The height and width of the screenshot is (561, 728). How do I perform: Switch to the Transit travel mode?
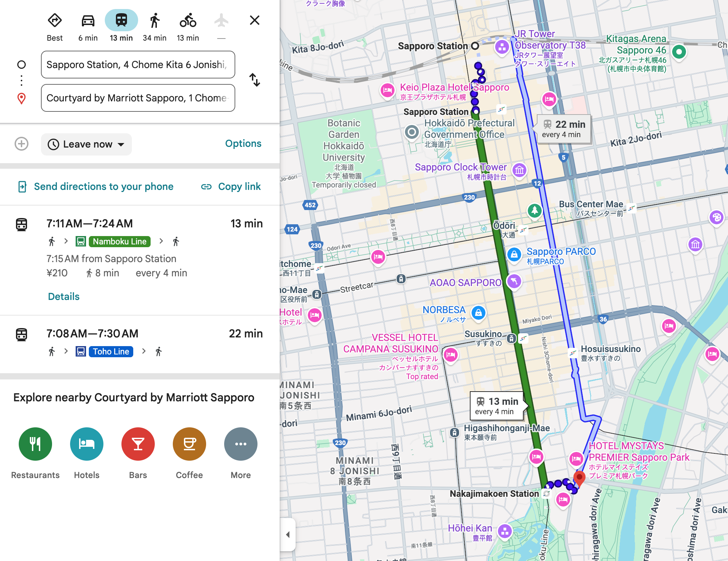(x=121, y=21)
